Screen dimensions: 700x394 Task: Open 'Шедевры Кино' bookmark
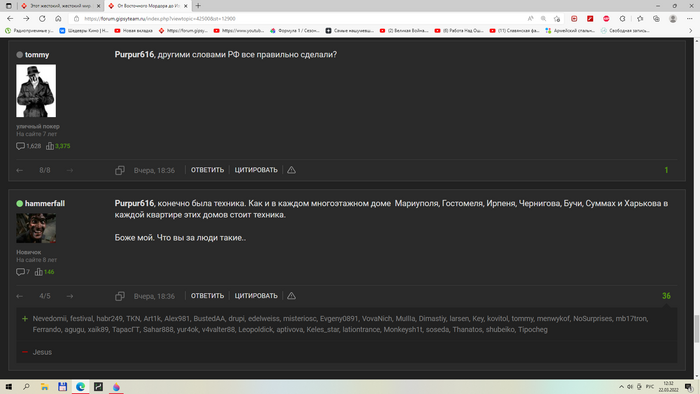84,31
